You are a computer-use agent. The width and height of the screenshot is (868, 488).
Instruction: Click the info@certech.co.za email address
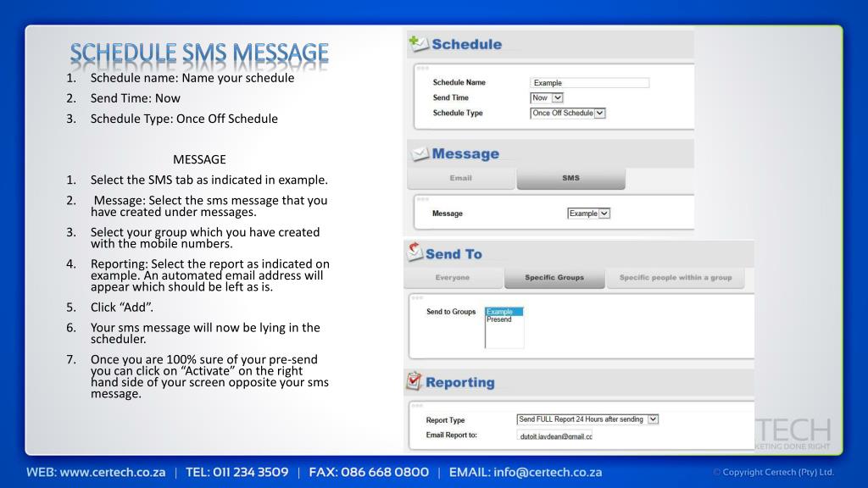[548, 473]
